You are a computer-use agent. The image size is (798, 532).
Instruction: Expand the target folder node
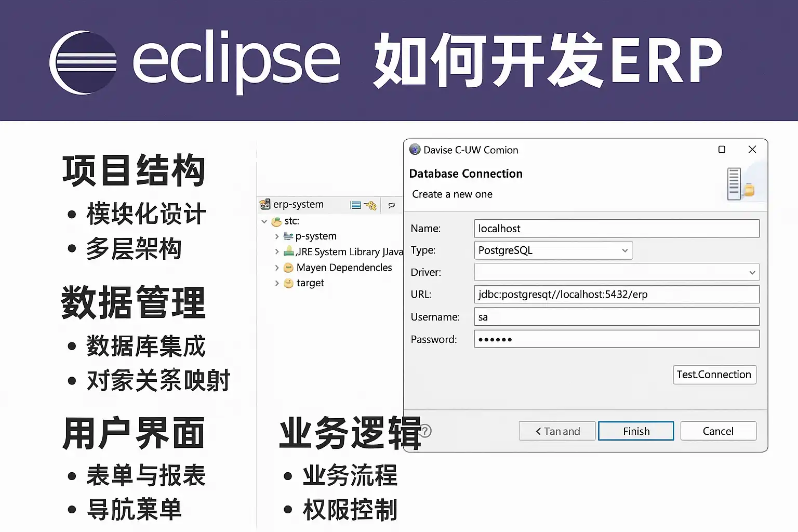(277, 284)
